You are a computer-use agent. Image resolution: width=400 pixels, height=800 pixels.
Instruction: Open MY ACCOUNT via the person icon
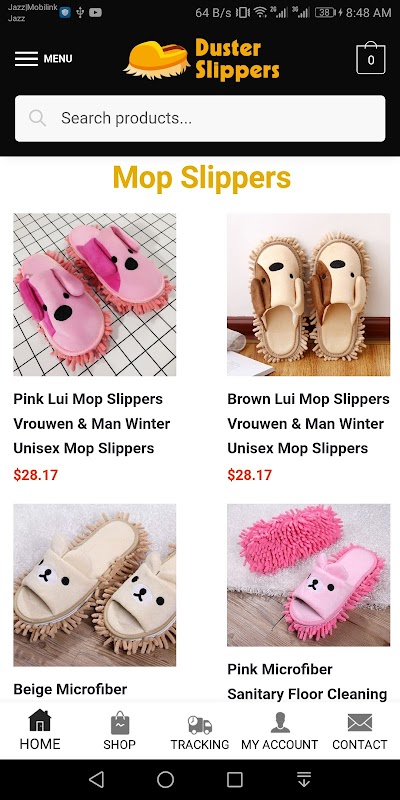click(280, 722)
